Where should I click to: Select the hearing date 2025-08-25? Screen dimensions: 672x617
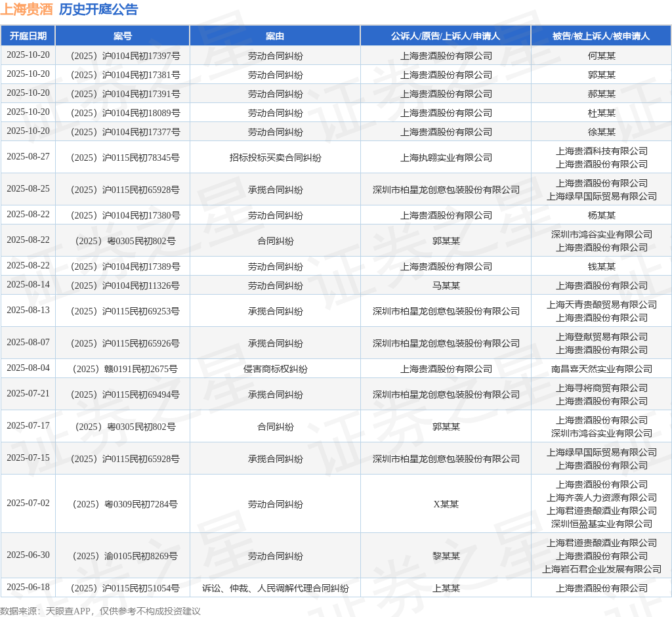pyautogui.click(x=28, y=189)
